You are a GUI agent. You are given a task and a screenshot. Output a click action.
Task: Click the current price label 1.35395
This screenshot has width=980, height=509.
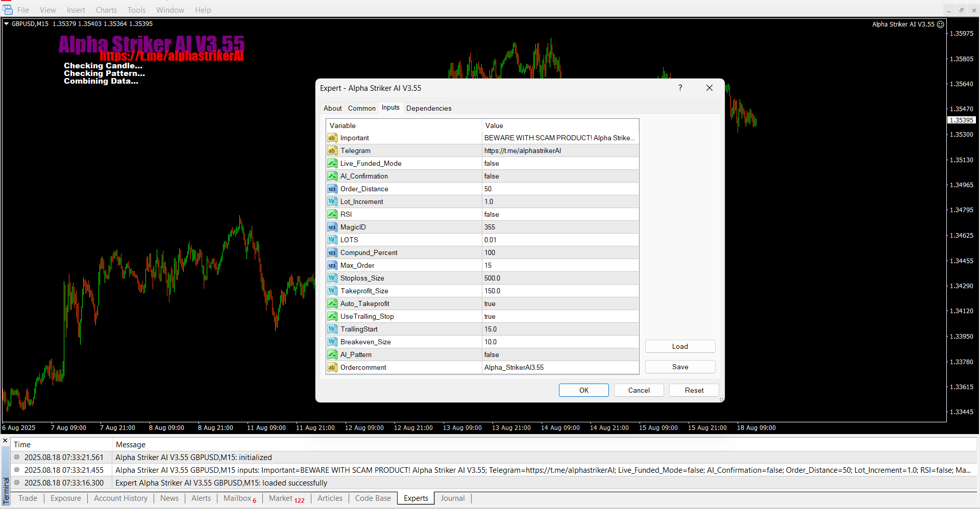tap(962, 120)
